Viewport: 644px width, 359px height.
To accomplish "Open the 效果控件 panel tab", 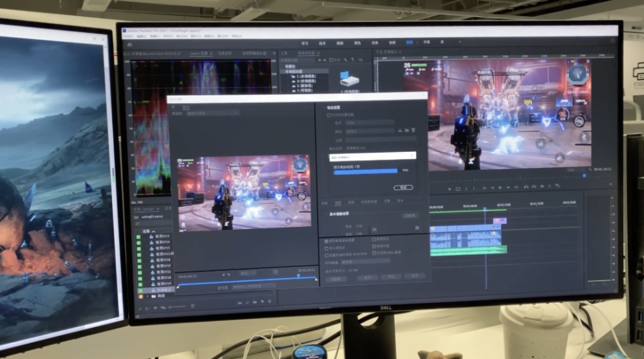I will click(x=225, y=54).
